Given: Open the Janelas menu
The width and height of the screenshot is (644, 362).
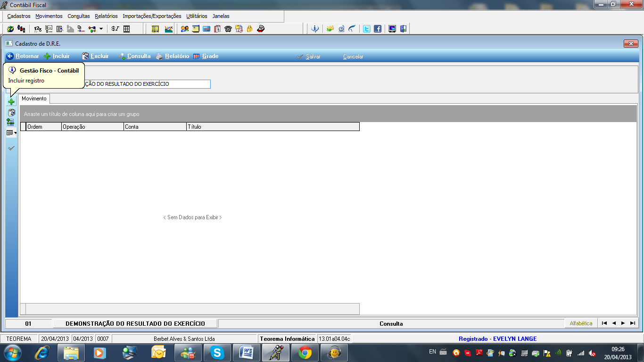Looking at the screenshot, I should (221, 16).
